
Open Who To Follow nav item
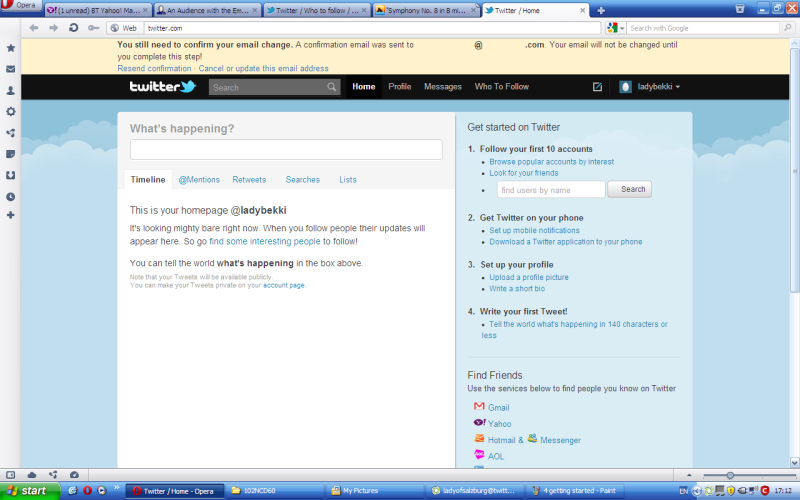(x=502, y=87)
